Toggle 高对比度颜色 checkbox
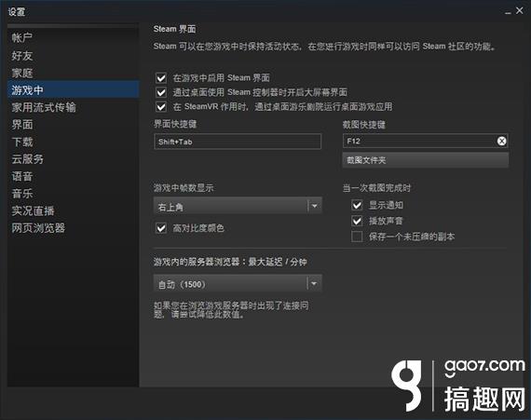 161,228
